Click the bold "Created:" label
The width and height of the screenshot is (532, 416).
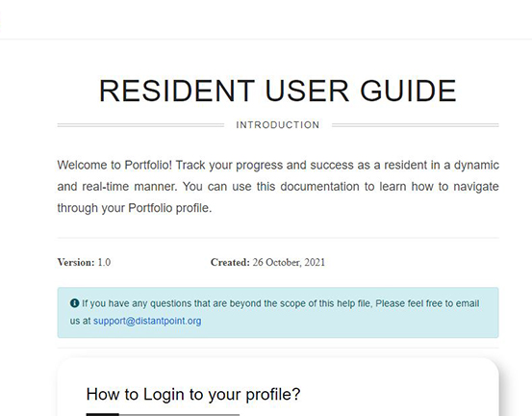(230, 263)
